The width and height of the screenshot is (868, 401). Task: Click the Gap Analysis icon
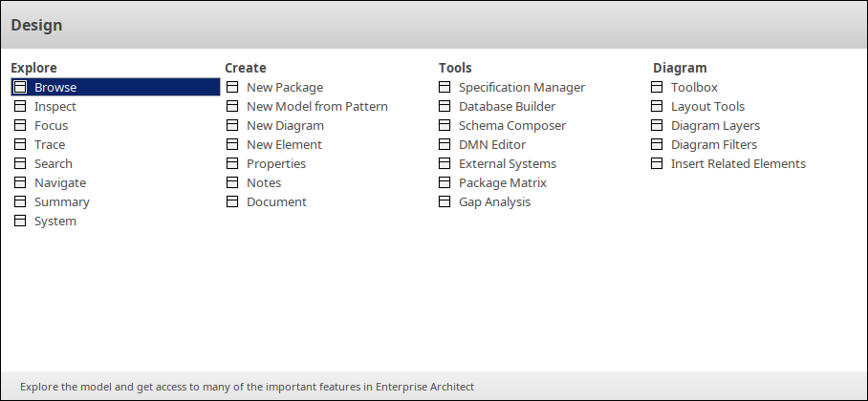click(445, 201)
